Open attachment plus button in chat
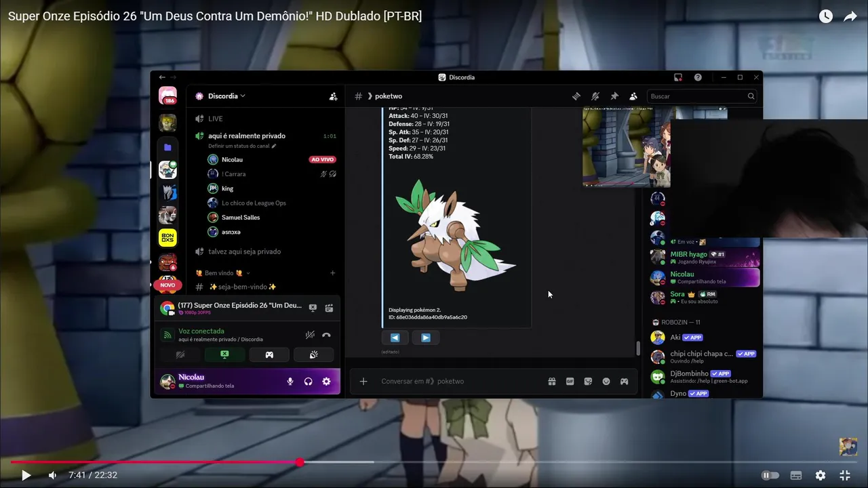 [x=363, y=382]
